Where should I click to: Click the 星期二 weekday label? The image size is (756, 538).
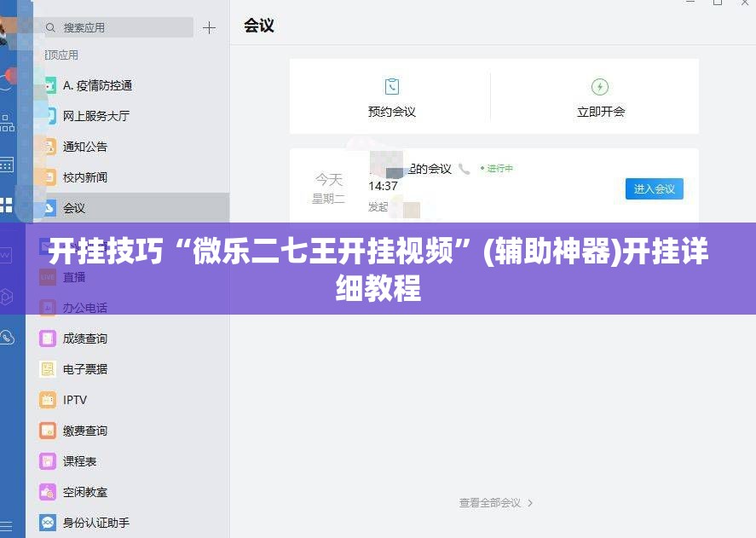(328, 199)
